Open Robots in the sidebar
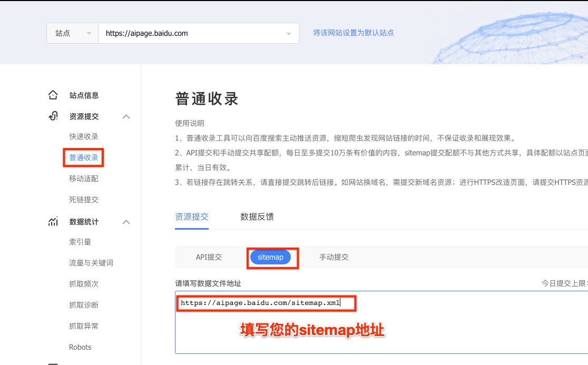The image size is (588, 365). point(80,347)
